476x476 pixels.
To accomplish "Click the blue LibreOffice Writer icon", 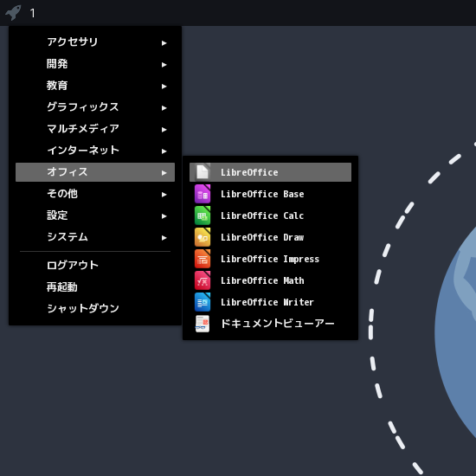I will click(x=203, y=302).
